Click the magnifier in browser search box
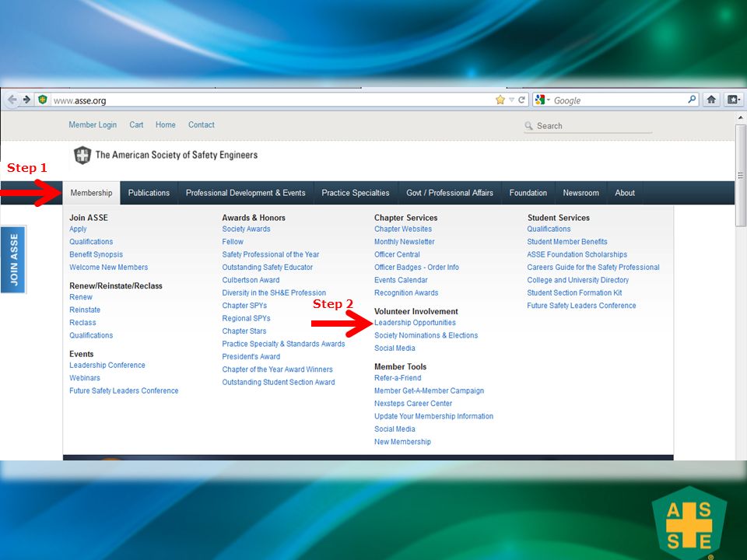This screenshot has width=747, height=560. (692, 100)
